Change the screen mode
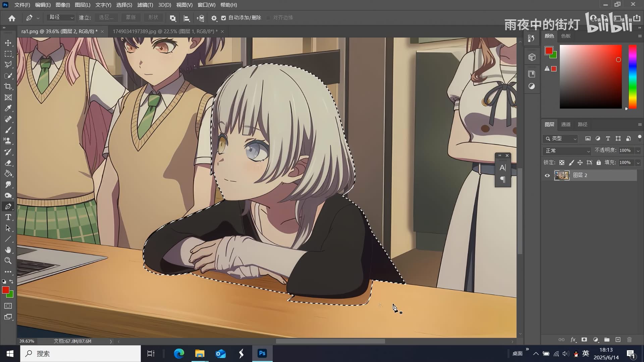Screen dimensions: 644x362 pos(8,317)
